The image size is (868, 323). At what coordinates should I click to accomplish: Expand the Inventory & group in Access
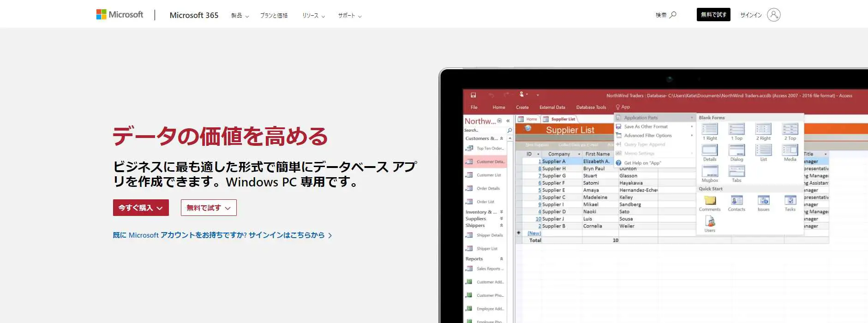502,212
